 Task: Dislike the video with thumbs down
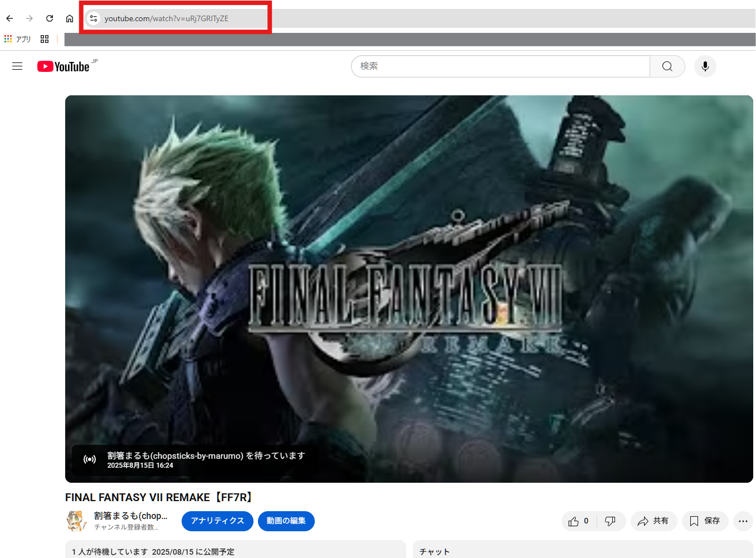[611, 521]
